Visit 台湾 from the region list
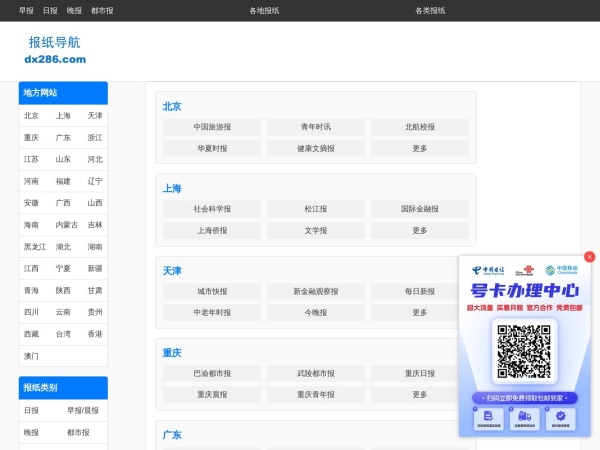This screenshot has width=600, height=450. [63, 334]
